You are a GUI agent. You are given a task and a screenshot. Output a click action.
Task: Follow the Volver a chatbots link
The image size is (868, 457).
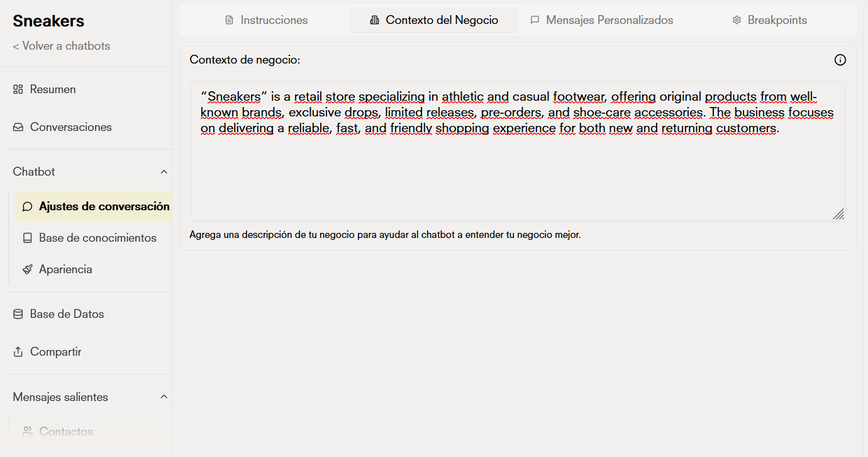coord(61,45)
